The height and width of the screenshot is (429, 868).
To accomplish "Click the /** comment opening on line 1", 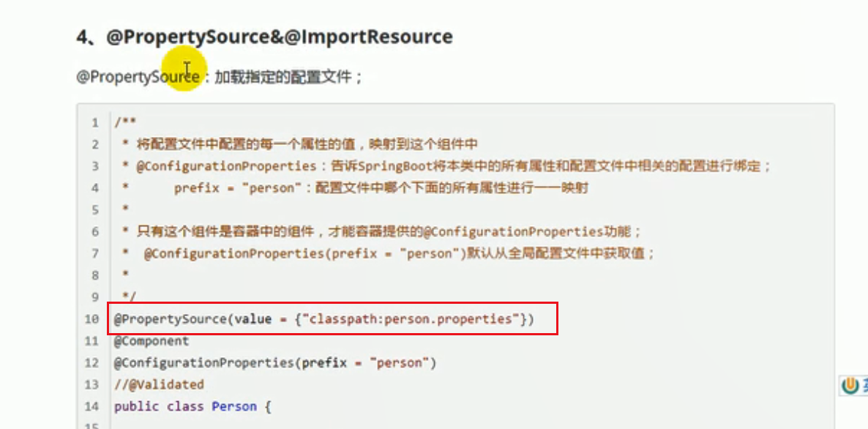I will pyautogui.click(x=126, y=122).
